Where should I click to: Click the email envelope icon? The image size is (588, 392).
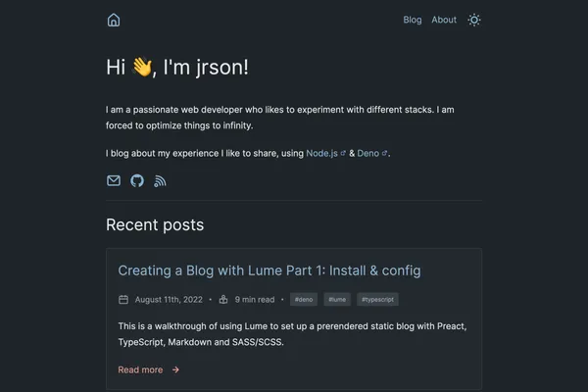coord(114,181)
